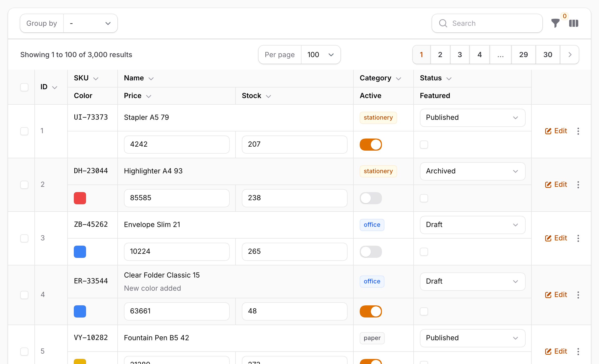Image resolution: width=599 pixels, height=364 pixels.
Task: Turn off Active toggle for Stapler A5 79
Action: pyautogui.click(x=371, y=145)
